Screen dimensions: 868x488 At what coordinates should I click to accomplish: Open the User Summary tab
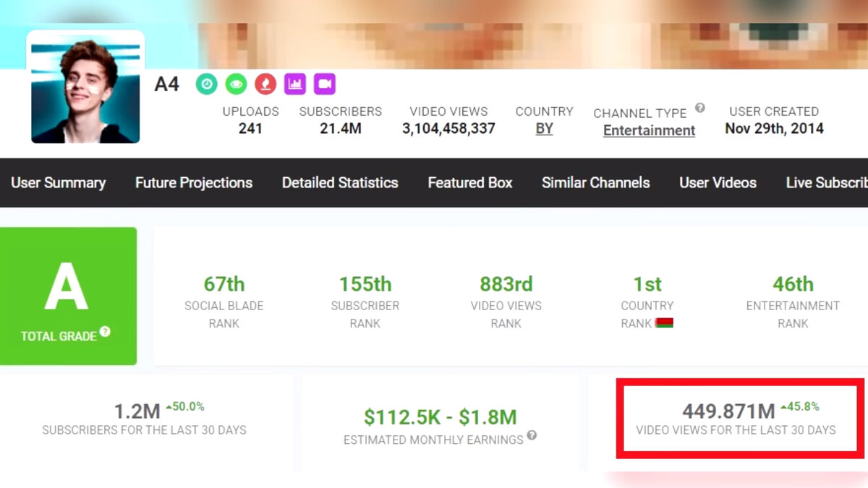pos(58,183)
